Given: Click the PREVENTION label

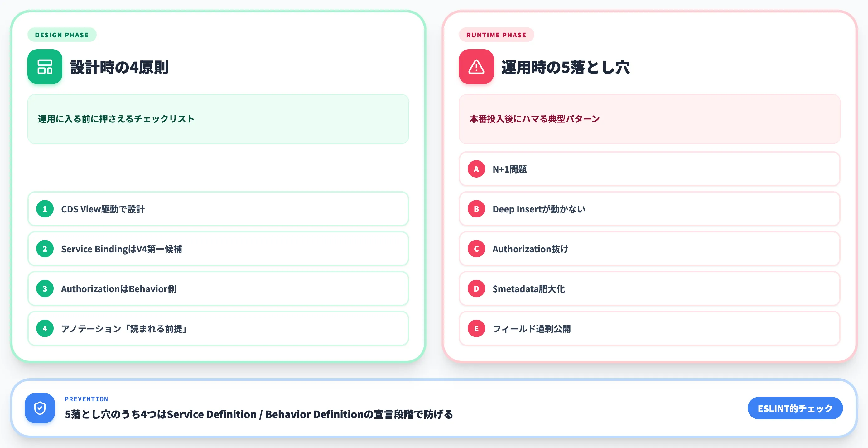Looking at the screenshot, I should coord(86,399).
